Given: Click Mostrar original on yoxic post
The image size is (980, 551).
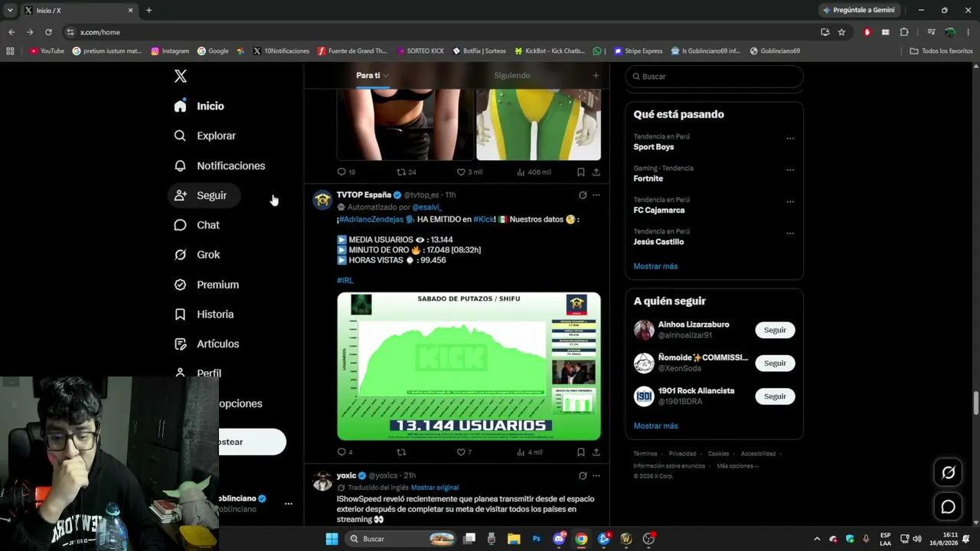Looking at the screenshot, I should [x=435, y=487].
